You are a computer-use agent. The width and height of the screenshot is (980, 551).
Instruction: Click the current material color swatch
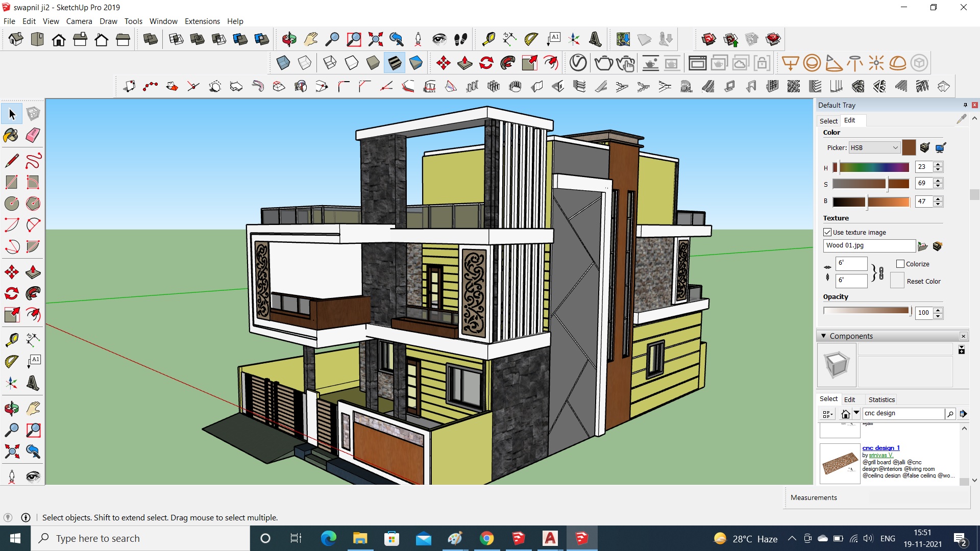(x=909, y=147)
